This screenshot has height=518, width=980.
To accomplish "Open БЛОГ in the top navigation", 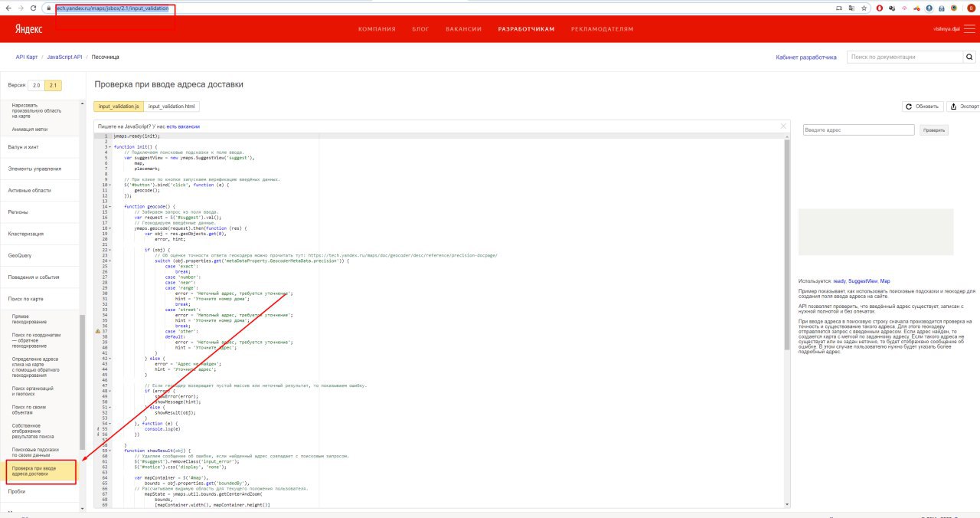I will tap(420, 29).
